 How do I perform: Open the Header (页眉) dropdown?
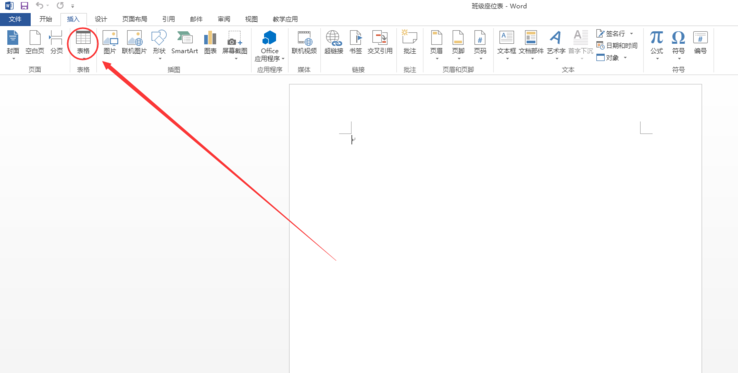(436, 45)
